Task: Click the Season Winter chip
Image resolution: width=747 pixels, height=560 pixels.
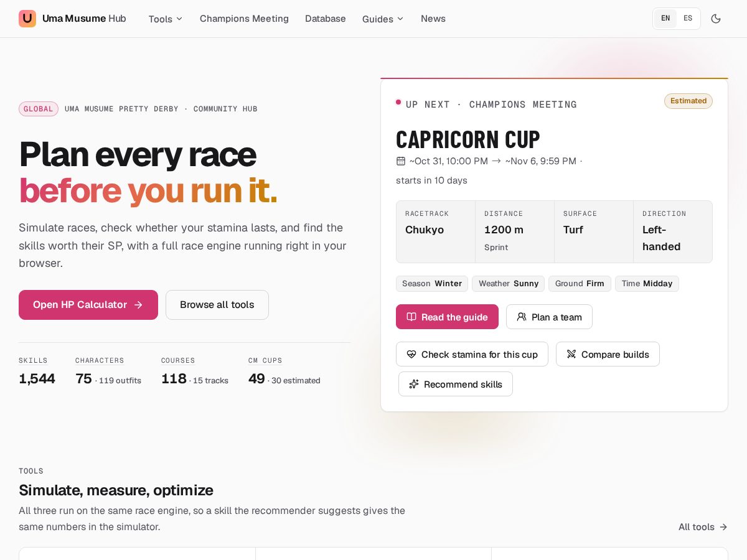Action: click(432, 284)
